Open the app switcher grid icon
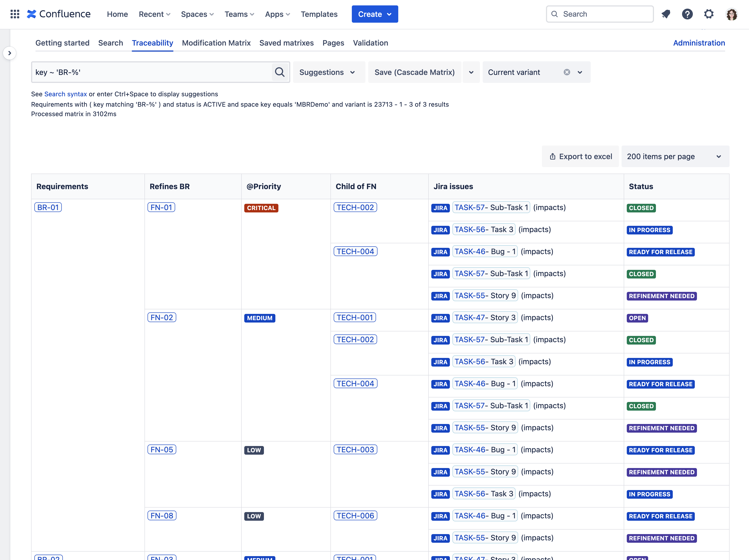The image size is (749, 560). (14, 14)
